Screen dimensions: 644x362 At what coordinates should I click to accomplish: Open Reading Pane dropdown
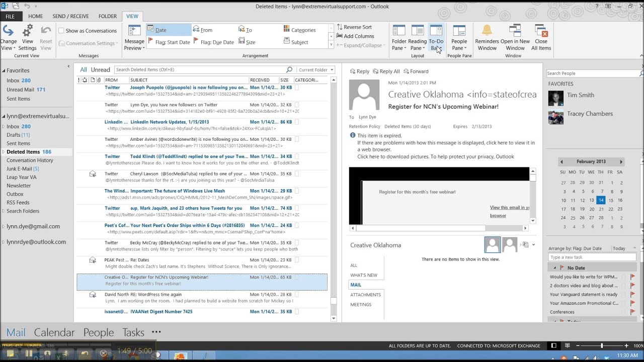[x=417, y=38]
